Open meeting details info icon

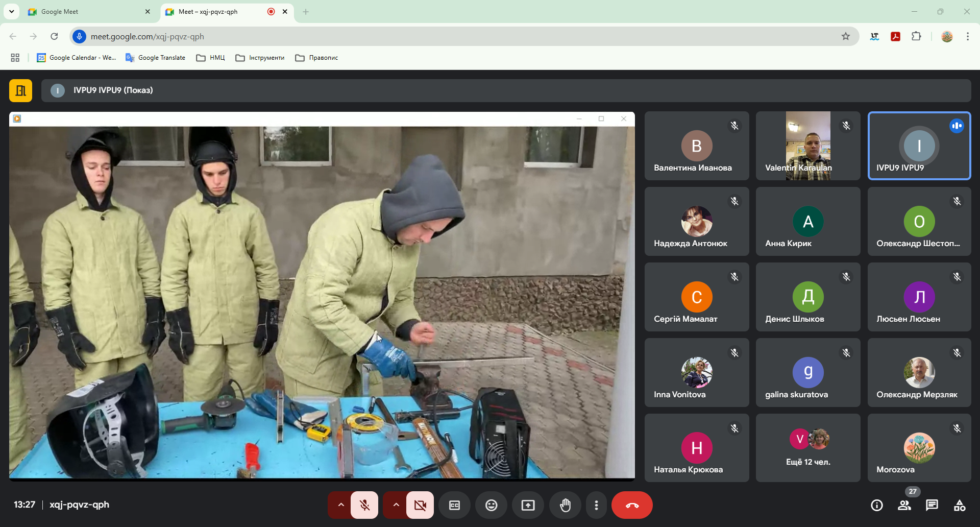point(876,505)
